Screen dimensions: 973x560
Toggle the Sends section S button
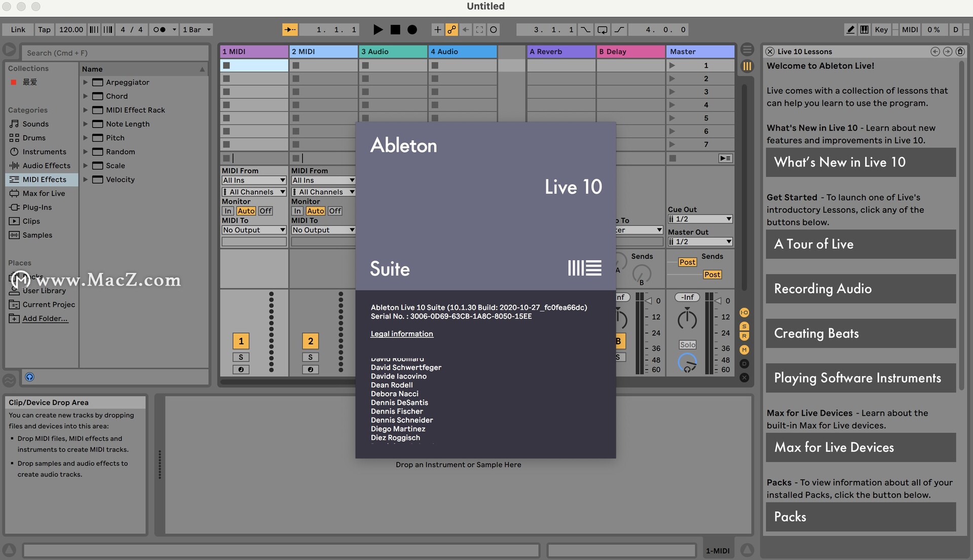(744, 327)
